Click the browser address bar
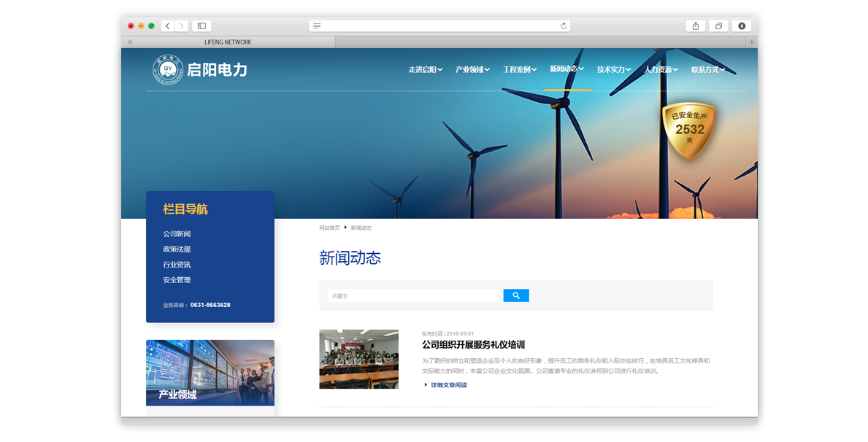Image resolution: width=868 pixels, height=442 pixels. coord(439,26)
